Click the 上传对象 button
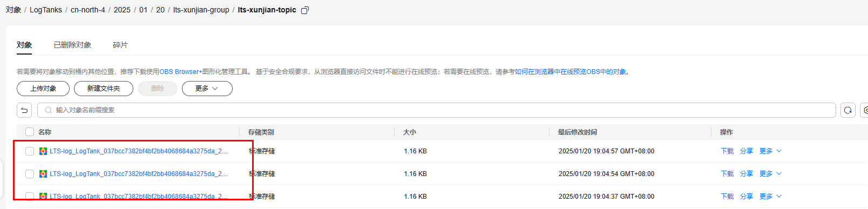The width and height of the screenshot is (868, 209). tap(43, 89)
